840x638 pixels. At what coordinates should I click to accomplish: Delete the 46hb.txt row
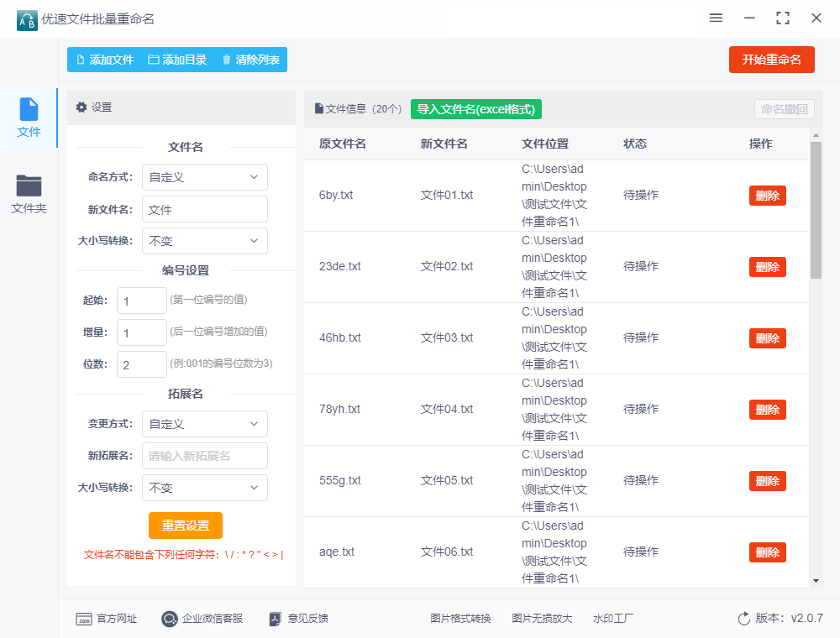tap(767, 338)
